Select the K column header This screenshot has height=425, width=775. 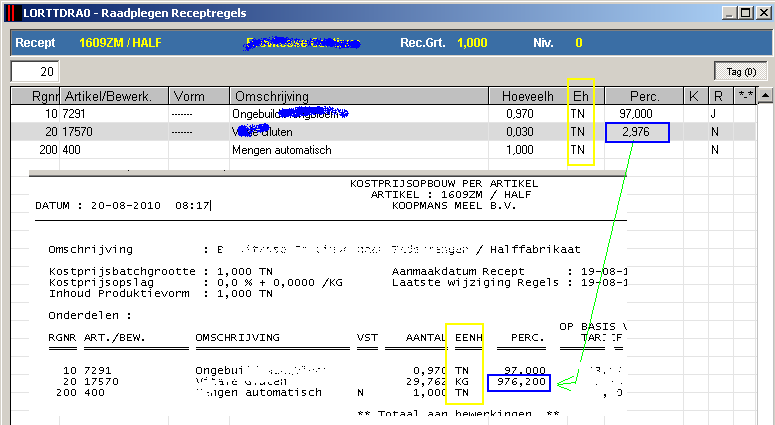[696, 96]
